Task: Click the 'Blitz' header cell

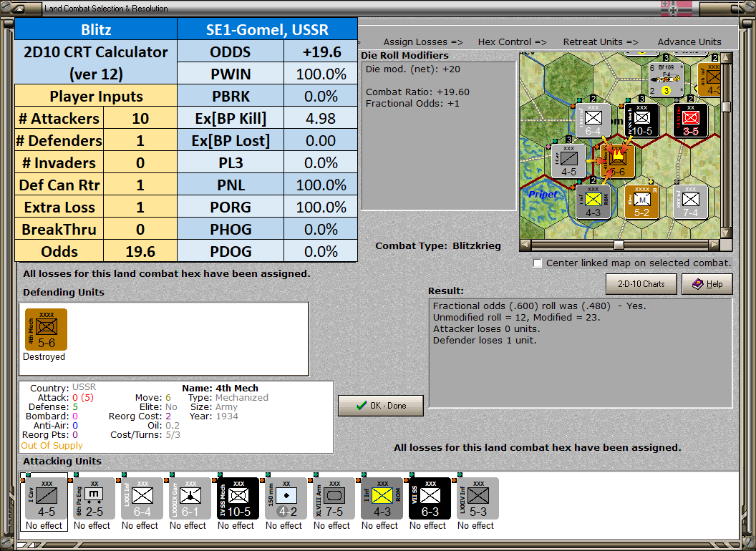Action: click(96, 29)
